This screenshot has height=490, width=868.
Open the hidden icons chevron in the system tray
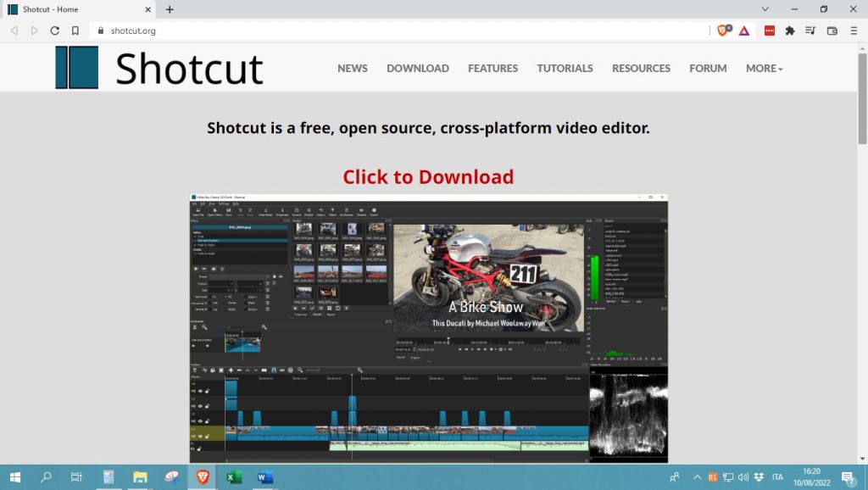697,477
